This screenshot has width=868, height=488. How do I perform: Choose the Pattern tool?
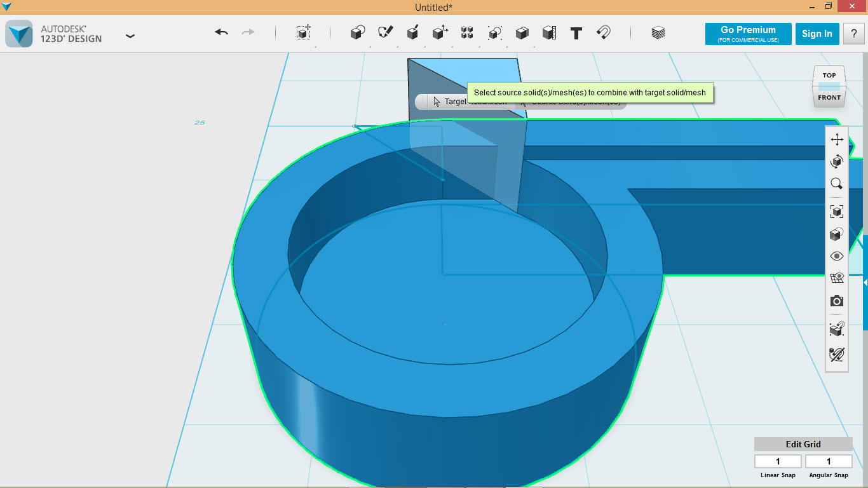coord(467,33)
